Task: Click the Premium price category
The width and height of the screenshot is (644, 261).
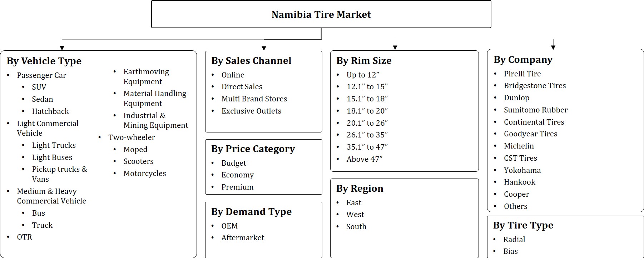Action: coord(237,187)
